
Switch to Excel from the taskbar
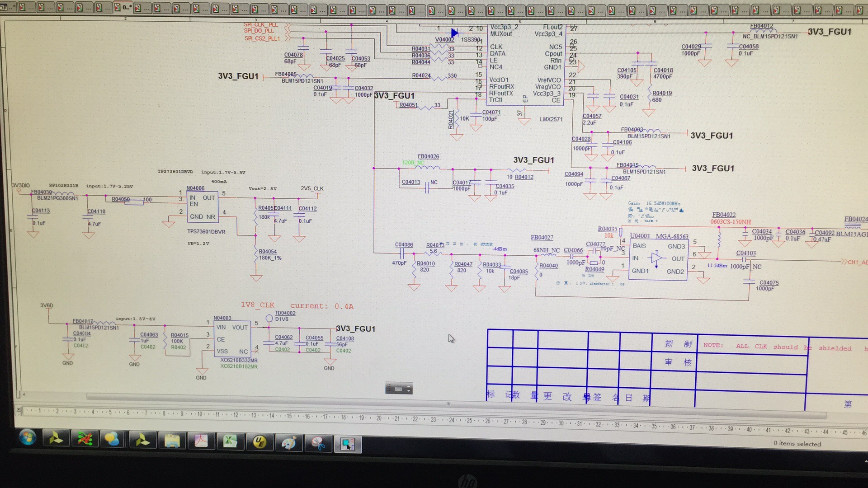coord(230,441)
